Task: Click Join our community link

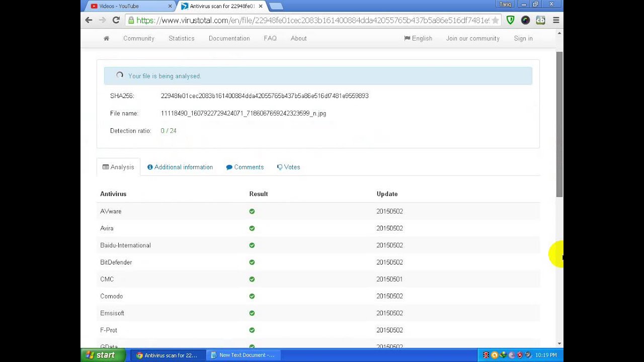Action: tap(473, 38)
